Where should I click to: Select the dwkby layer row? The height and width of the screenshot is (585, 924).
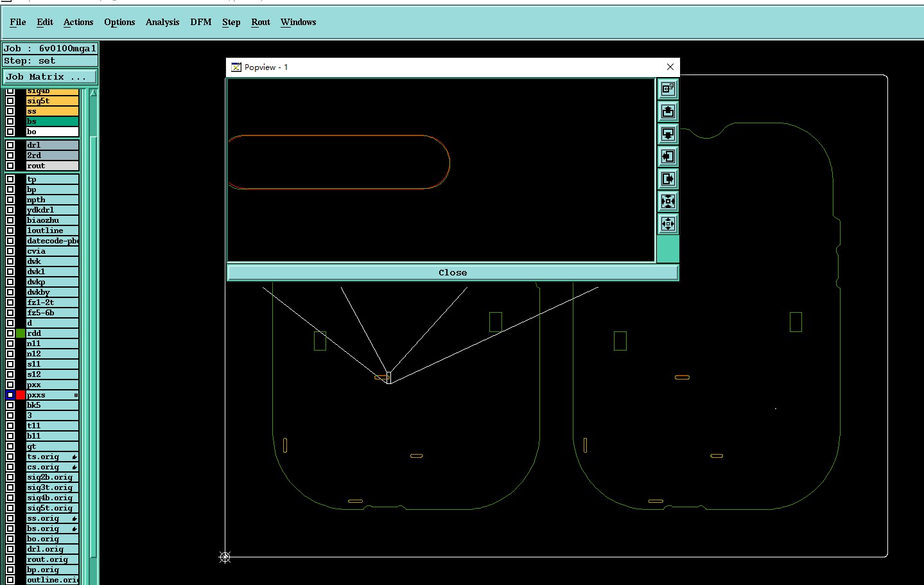coord(53,292)
